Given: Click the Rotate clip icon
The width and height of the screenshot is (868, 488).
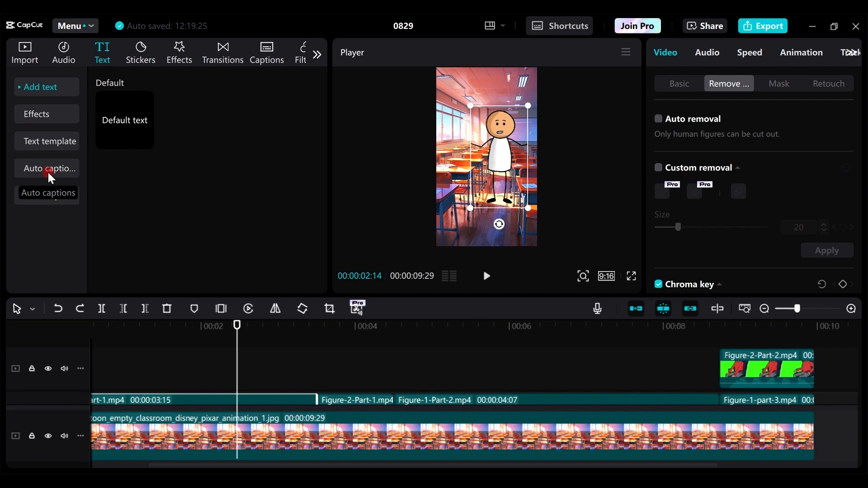Looking at the screenshot, I should click(x=302, y=309).
